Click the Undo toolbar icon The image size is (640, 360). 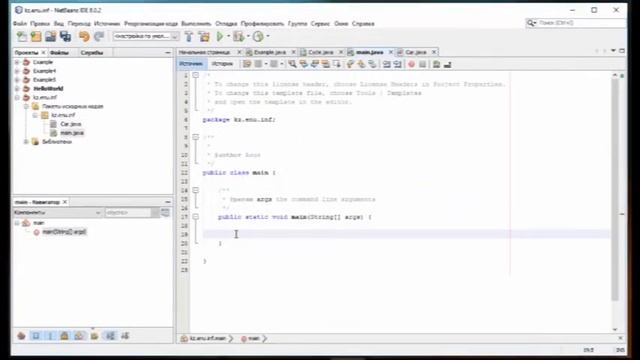tap(84, 37)
